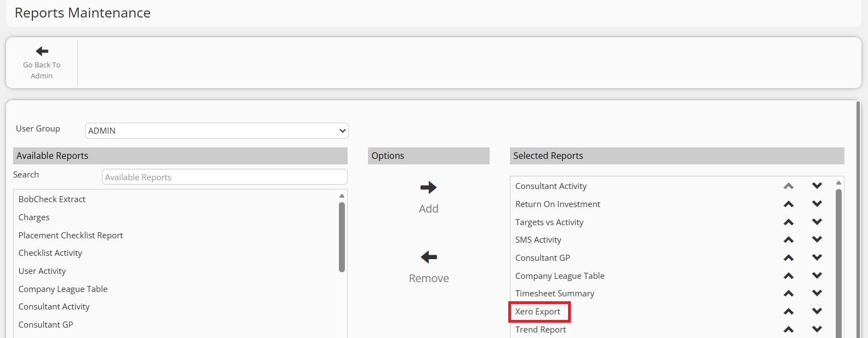Select User Activity in Available Reports
Screen dimensions: 868x338
click(42, 271)
